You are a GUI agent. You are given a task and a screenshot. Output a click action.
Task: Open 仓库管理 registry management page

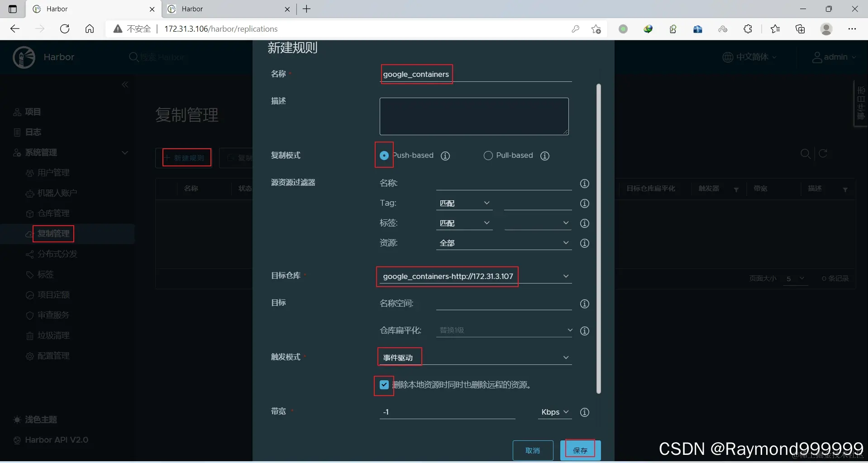54,213
